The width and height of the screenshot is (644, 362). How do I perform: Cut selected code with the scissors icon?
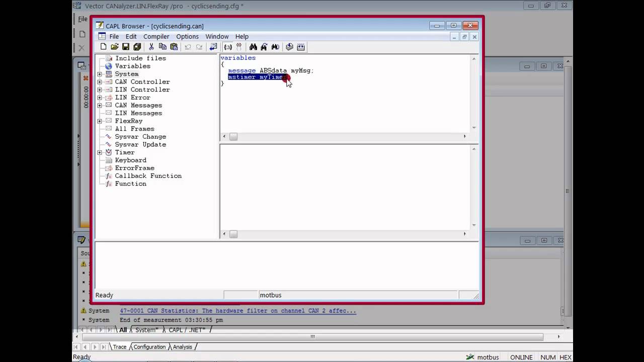151,47
